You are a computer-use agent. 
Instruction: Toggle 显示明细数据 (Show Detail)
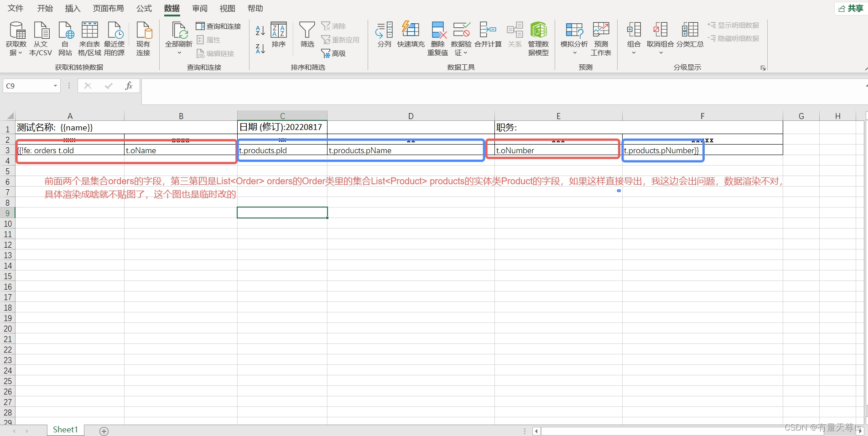click(x=733, y=25)
